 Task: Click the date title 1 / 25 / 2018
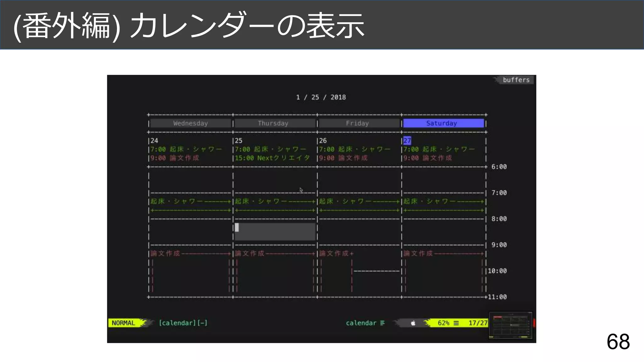coord(321,97)
